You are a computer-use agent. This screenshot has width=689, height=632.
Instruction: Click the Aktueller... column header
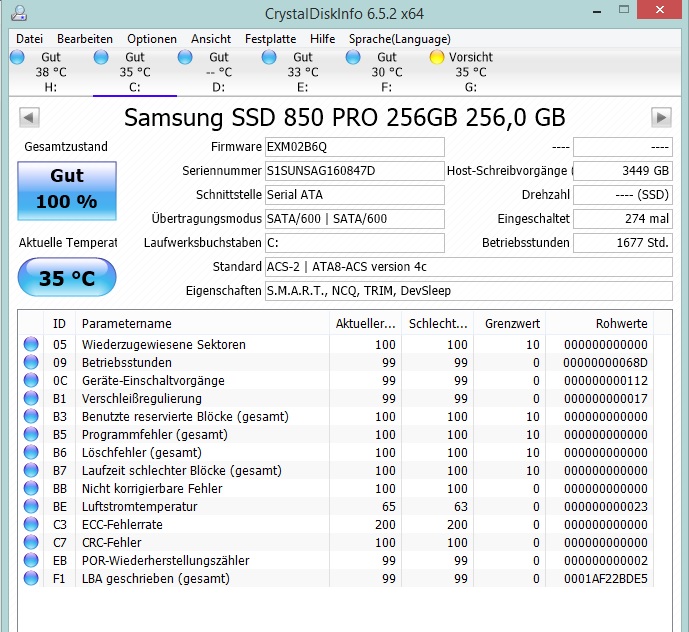(366, 324)
